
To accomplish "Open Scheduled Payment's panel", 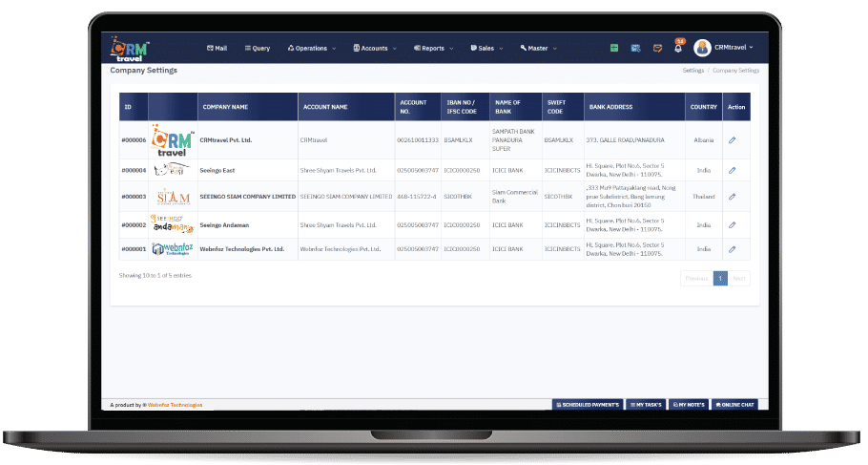I will point(588,405).
